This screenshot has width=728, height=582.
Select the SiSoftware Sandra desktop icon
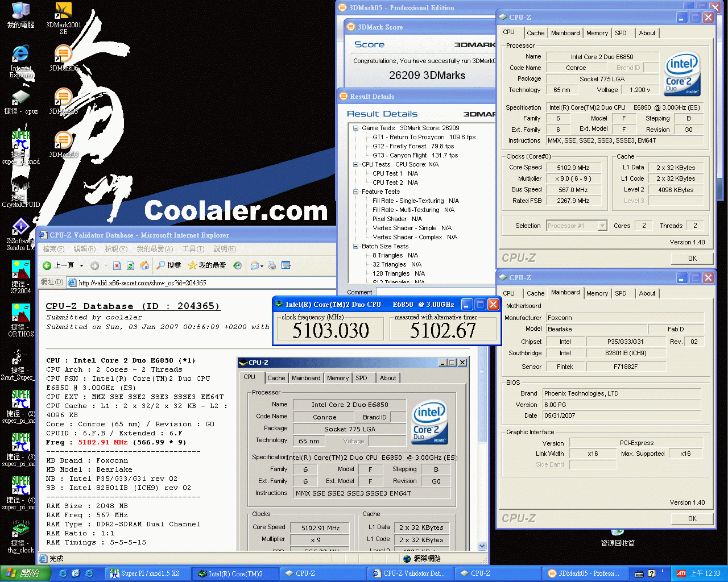click(x=20, y=235)
